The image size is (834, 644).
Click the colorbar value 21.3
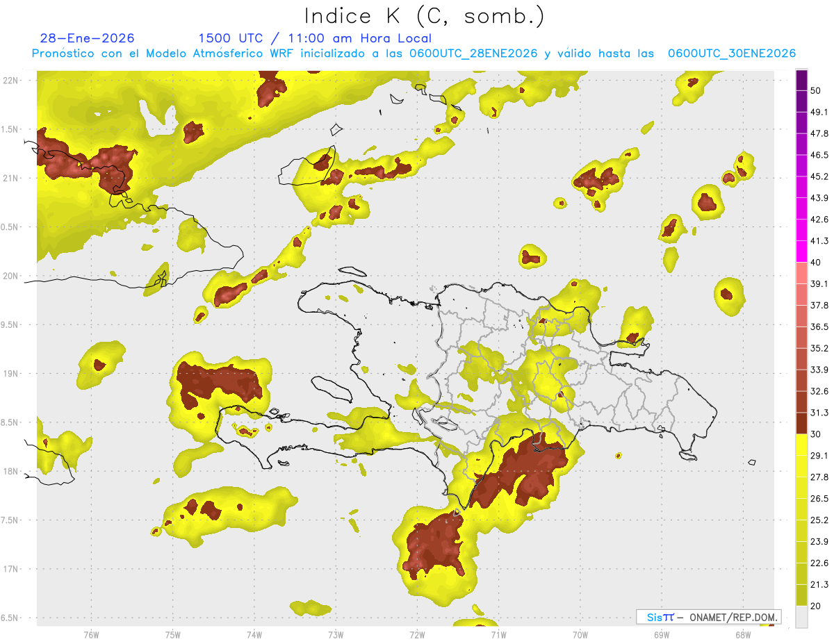pyautogui.click(x=819, y=584)
